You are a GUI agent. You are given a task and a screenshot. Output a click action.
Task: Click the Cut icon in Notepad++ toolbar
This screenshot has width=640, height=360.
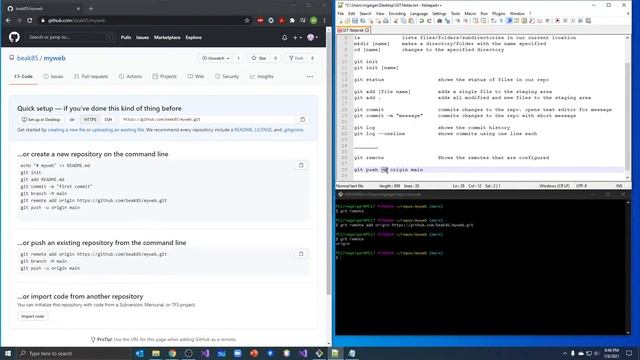[x=395, y=21]
